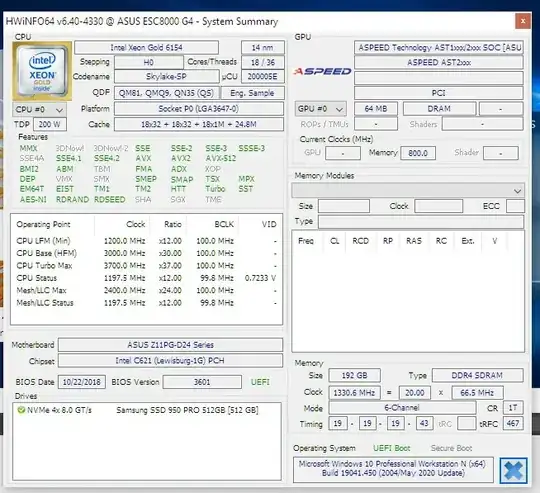Image resolution: width=540 pixels, height=493 pixels.
Task: Click the Intel Xeon Gold 6154 name field
Action: click(146, 47)
